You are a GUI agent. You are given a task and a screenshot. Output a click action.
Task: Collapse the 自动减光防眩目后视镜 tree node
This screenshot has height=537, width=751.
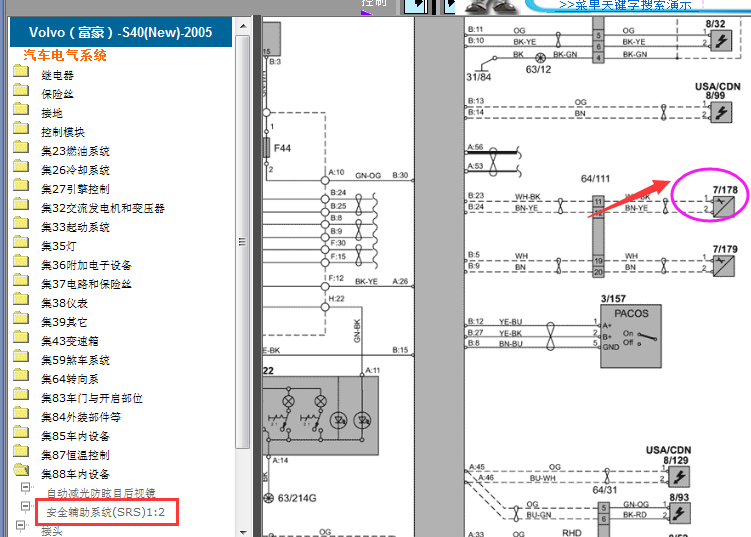(x=25, y=488)
